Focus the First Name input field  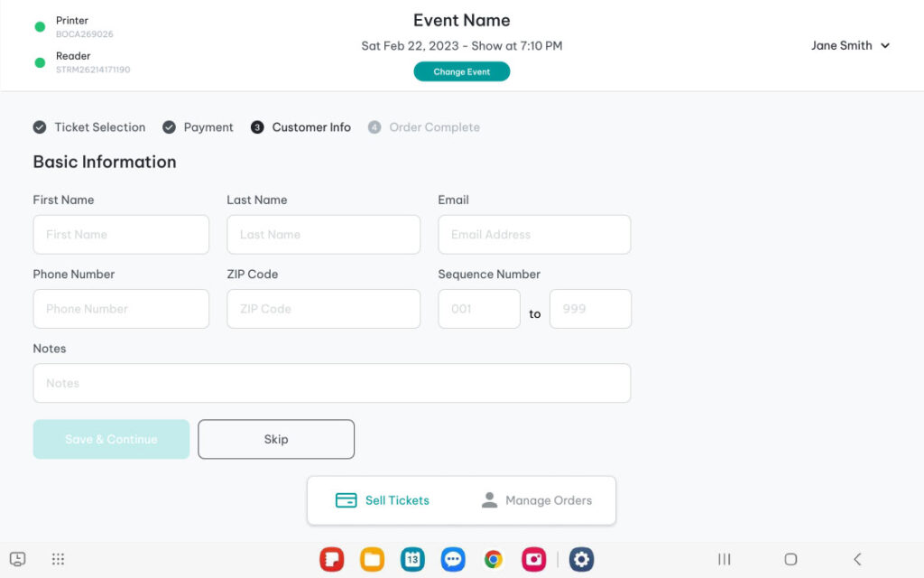tap(121, 235)
